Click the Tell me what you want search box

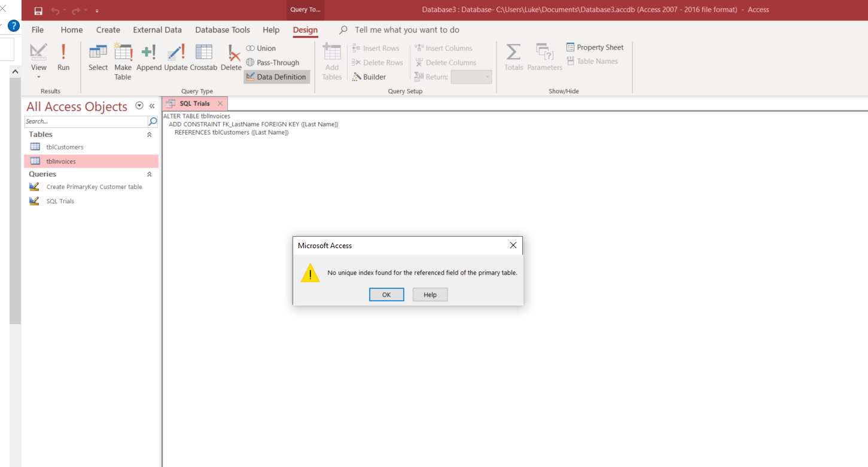[407, 30]
